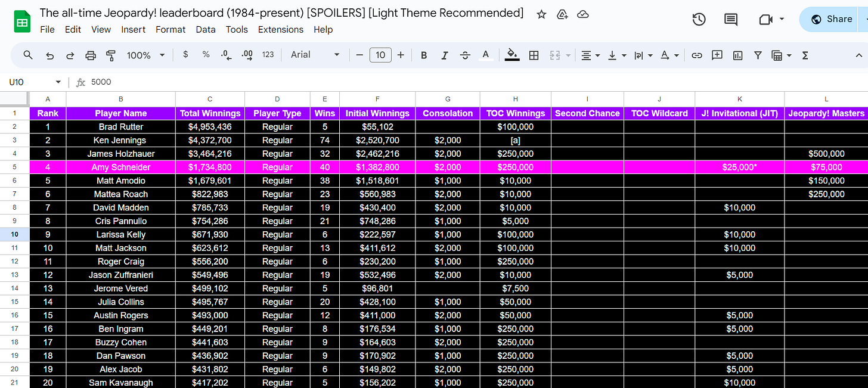Decrease decimal places

226,55
